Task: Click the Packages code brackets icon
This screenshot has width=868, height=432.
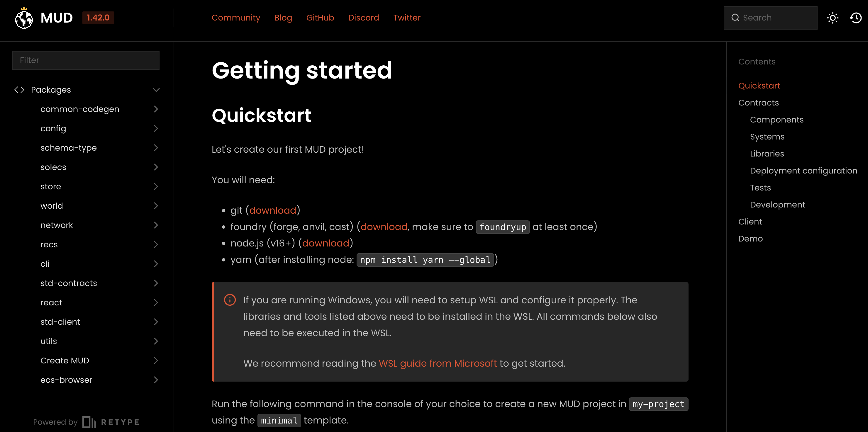Action: (20, 90)
